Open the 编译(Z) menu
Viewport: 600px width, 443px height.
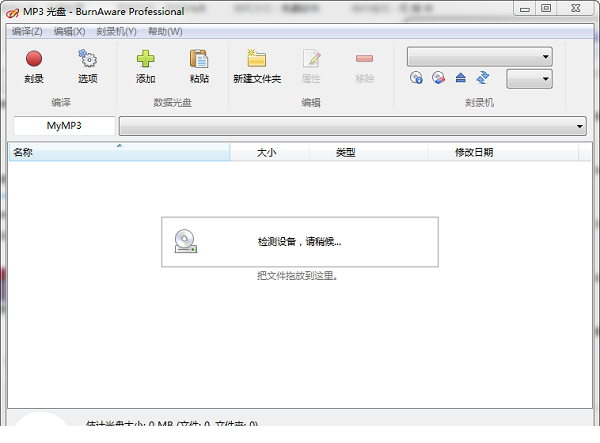(27, 31)
